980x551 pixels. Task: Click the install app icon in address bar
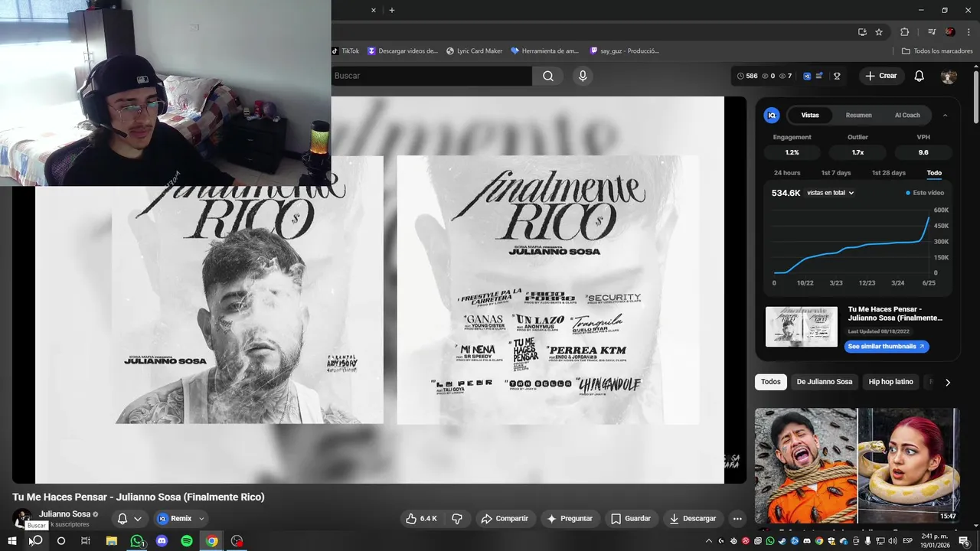[862, 32]
